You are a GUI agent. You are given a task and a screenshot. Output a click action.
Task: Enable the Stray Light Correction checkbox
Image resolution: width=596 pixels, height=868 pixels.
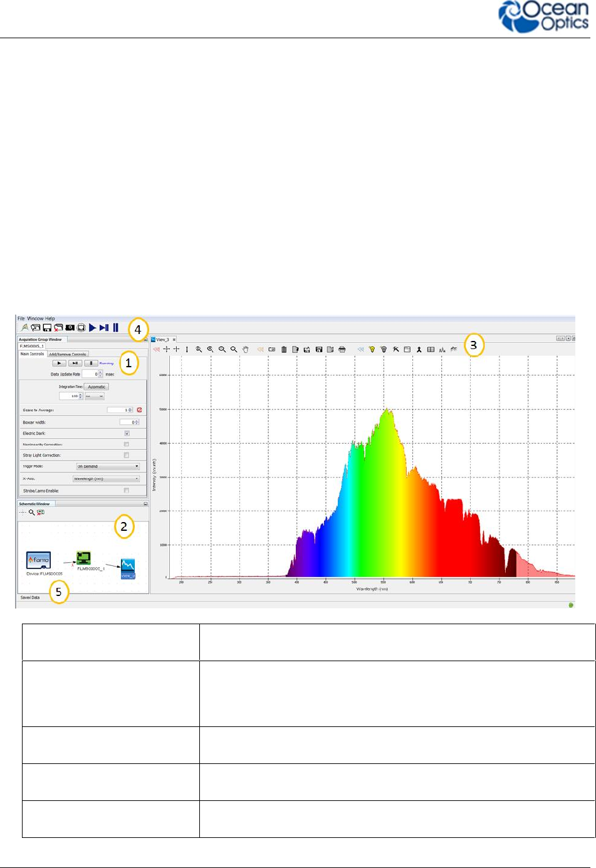click(x=127, y=455)
